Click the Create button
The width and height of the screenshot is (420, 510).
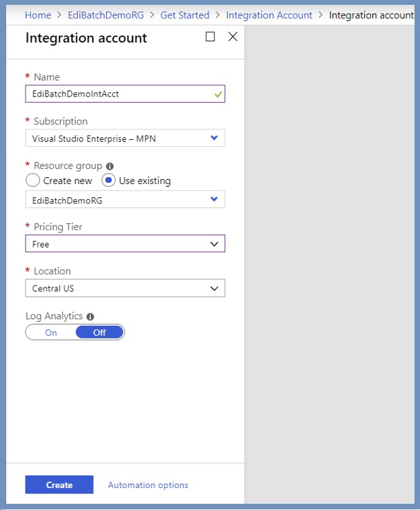pos(59,484)
